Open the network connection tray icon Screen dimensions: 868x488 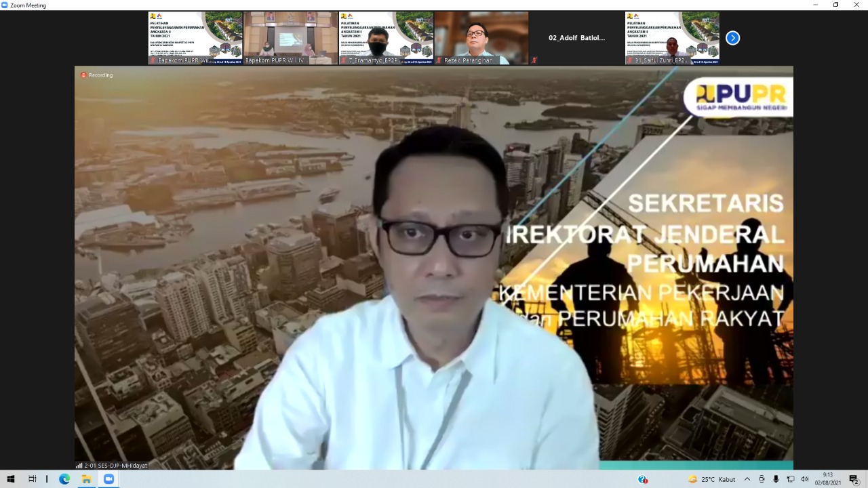coord(791,479)
